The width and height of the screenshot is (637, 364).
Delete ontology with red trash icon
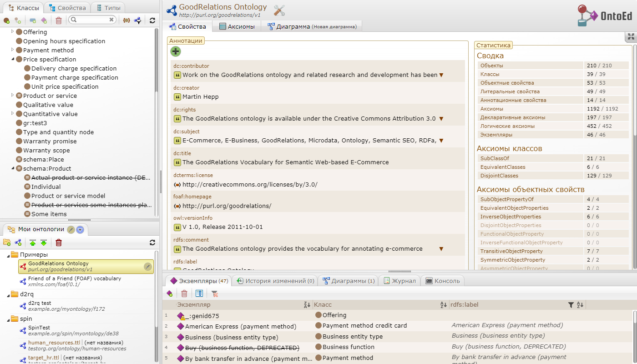(59, 243)
